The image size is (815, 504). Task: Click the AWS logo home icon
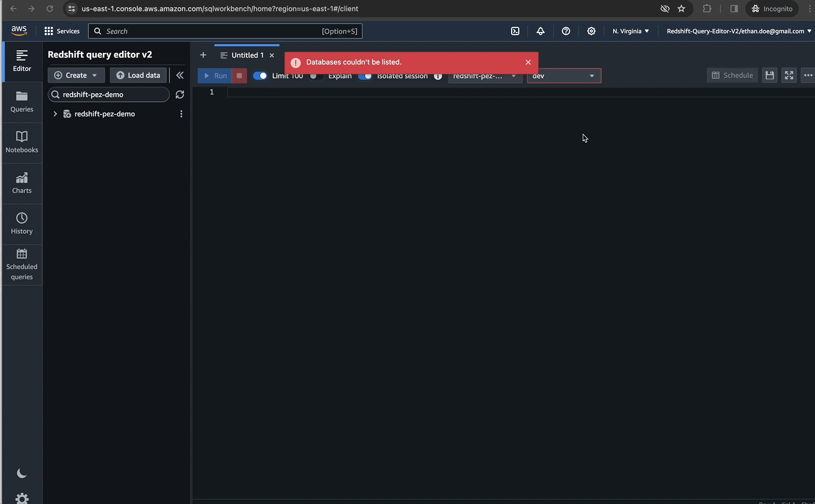click(x=19, y=31)
